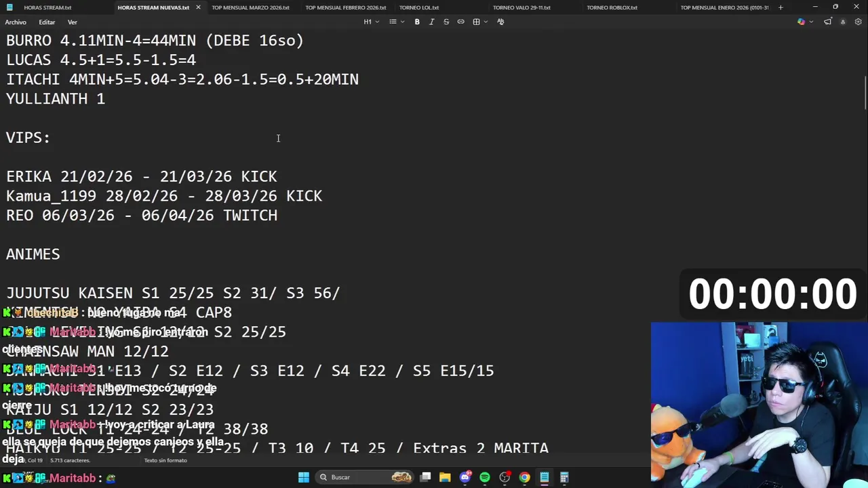
Task: Click the 'LUCAS 4.5+1=5.5-1.5=4' line
Action: coord(100,60)
